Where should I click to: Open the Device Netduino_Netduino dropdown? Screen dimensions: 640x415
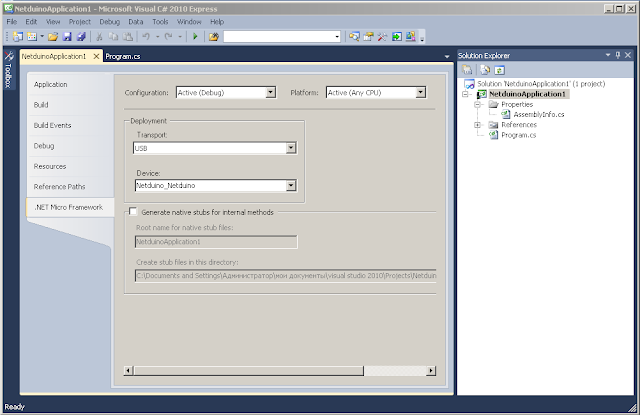(291, 185)
